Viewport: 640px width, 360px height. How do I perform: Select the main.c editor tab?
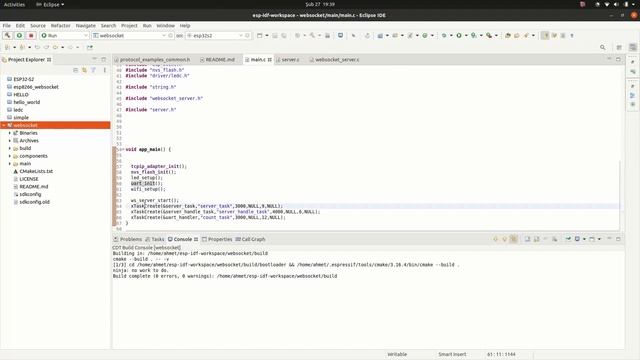pyautogui.click(x=258, y=60)
